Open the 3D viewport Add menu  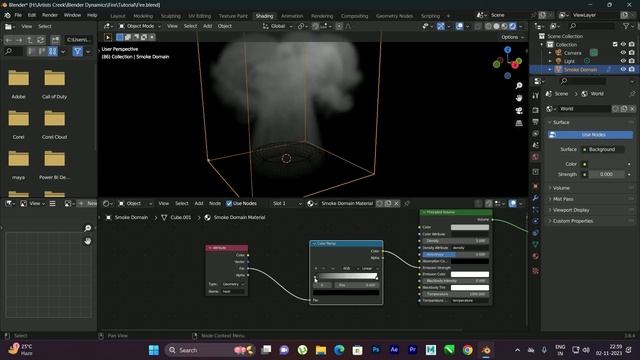[x=207, y=26]
